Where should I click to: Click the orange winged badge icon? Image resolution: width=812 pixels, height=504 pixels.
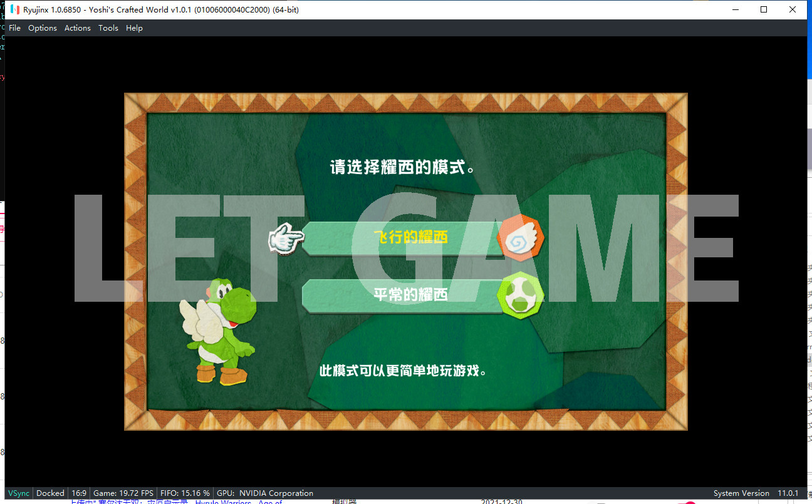[521, 237]
